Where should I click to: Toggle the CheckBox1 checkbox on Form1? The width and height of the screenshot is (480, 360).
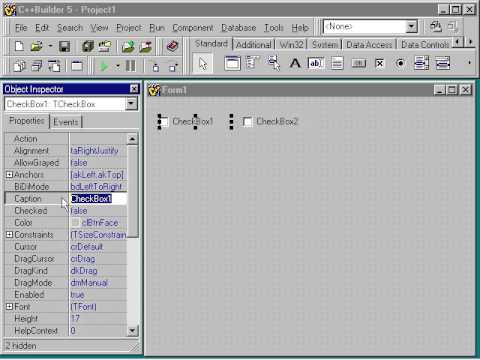tap(164, 122)
